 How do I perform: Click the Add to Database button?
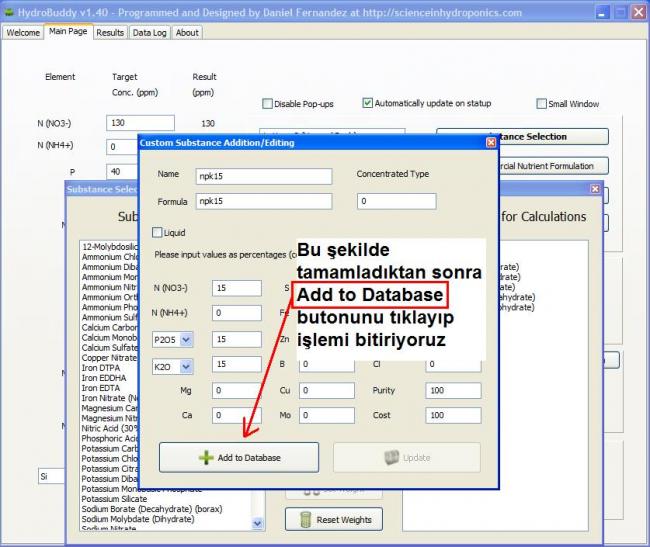click(239, 457)
